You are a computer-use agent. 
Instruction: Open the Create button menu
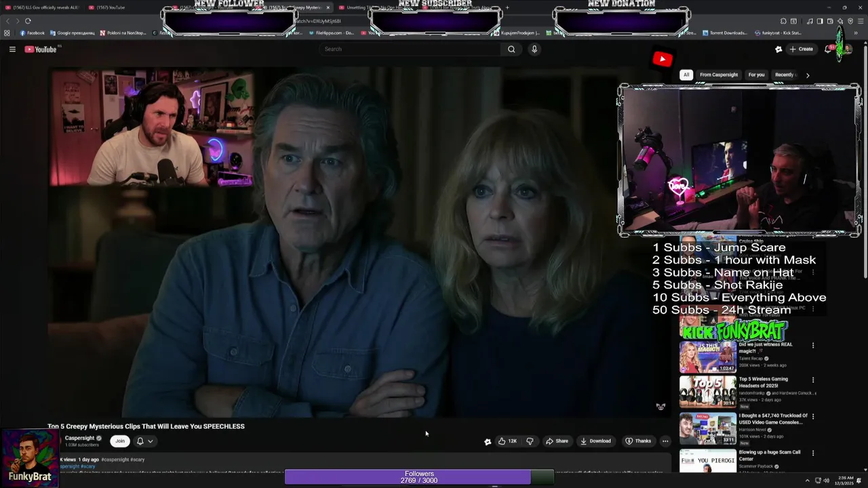802,49
